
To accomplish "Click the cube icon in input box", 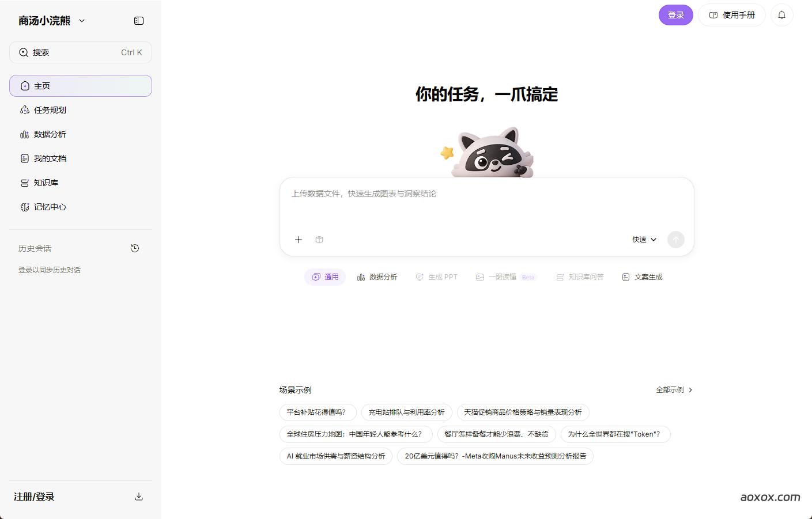I will point(319,240).
